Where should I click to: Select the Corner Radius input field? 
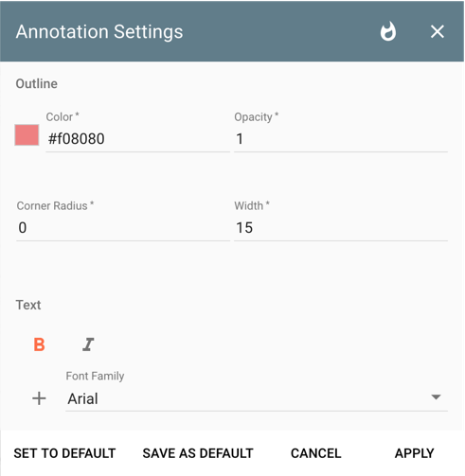pos(123,228)
